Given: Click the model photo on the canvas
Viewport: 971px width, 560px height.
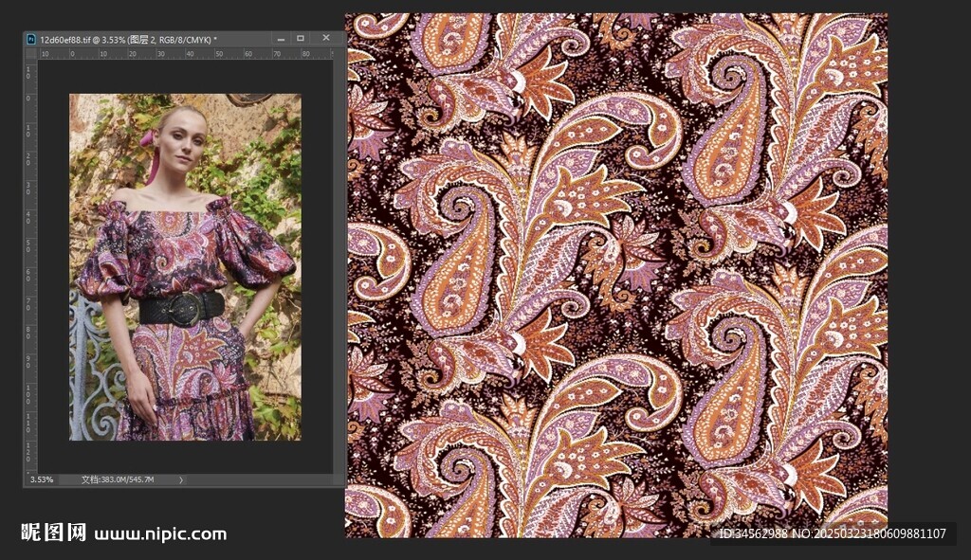Looking at the screenshot, I should (185, 266).
